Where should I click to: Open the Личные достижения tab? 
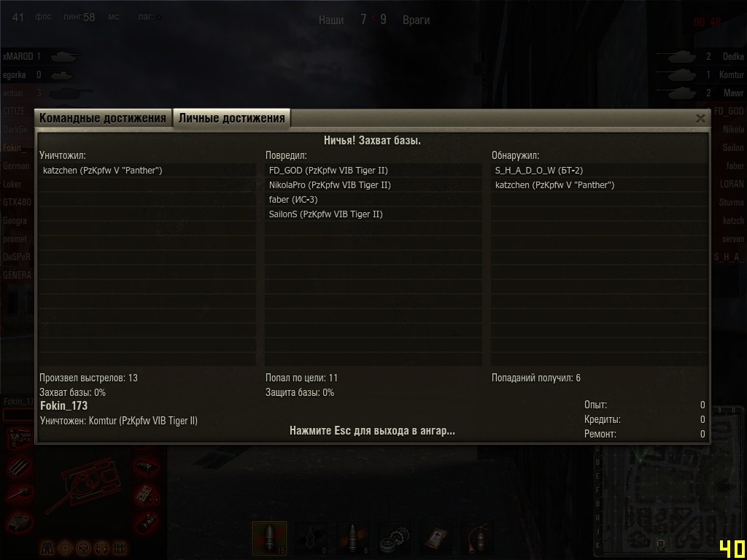pos(231,117)
